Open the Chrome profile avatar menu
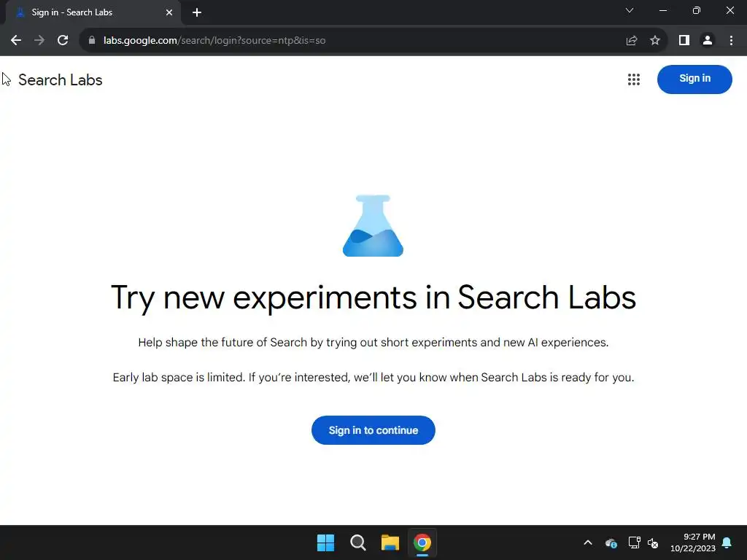 click(x=708, y=41)
